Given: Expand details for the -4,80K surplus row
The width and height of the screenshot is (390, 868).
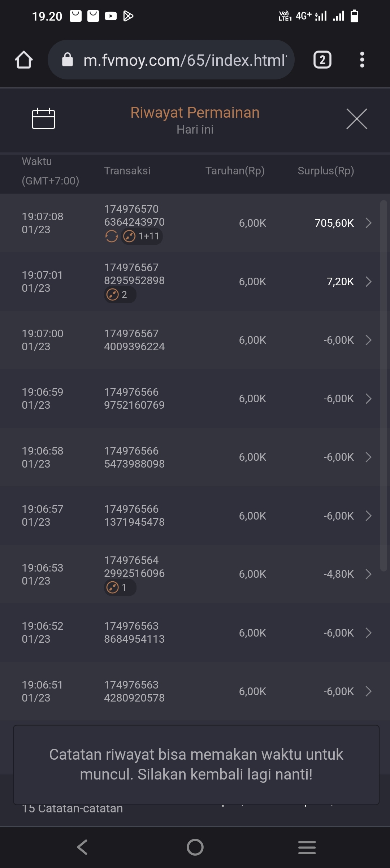Looking at the screenshot, I should [368, 574].
